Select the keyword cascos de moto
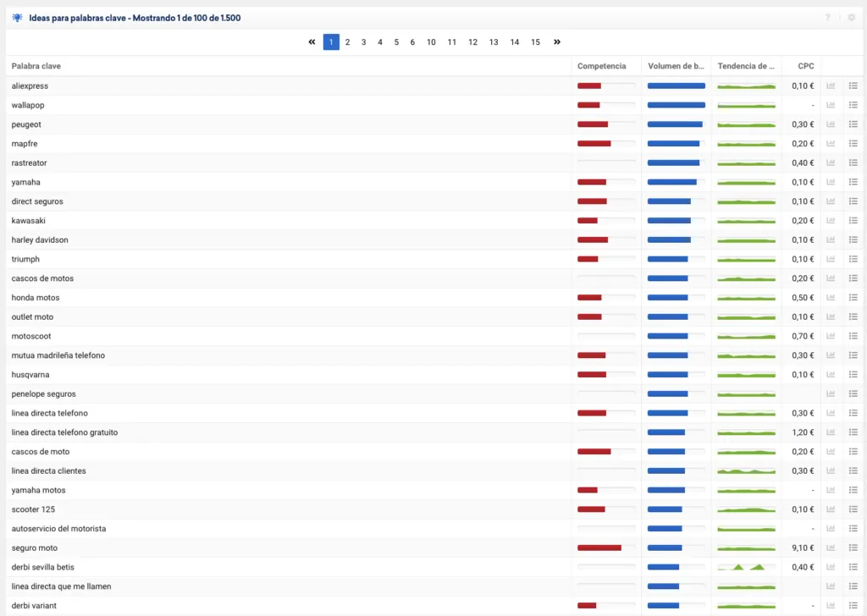The image size is (867, 616). [41, 451]
